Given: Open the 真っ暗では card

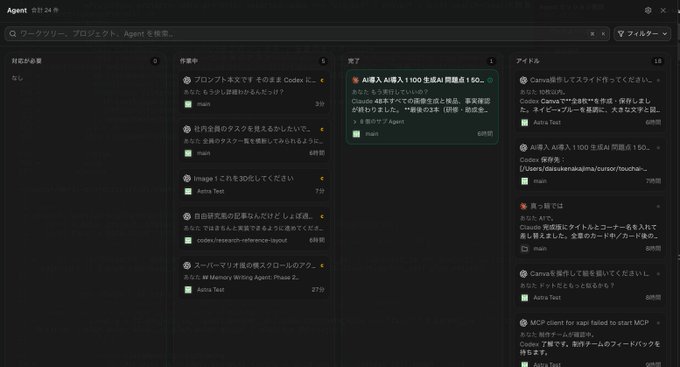Looking at the screenshot, I should tap(590, 228).
